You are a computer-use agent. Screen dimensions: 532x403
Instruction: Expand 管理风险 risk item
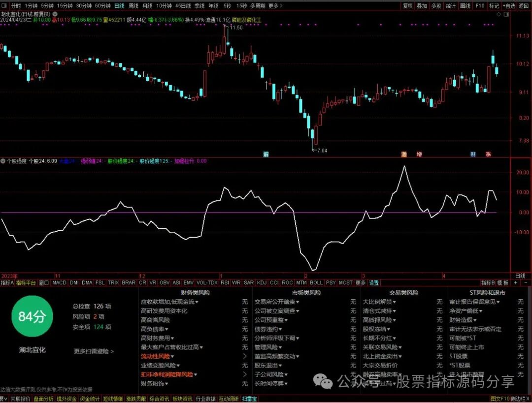pos(268,347)
